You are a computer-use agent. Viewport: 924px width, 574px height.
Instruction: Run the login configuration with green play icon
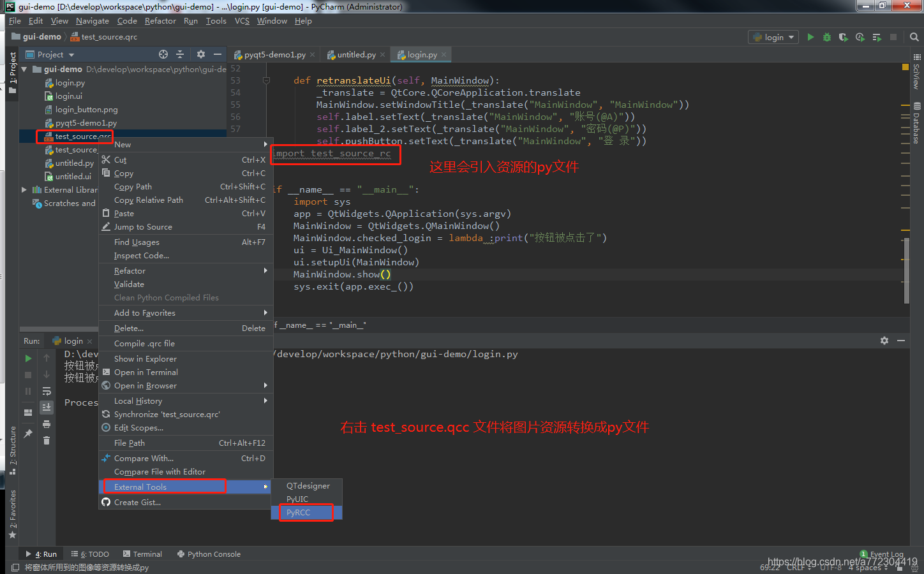pos(810,37)
